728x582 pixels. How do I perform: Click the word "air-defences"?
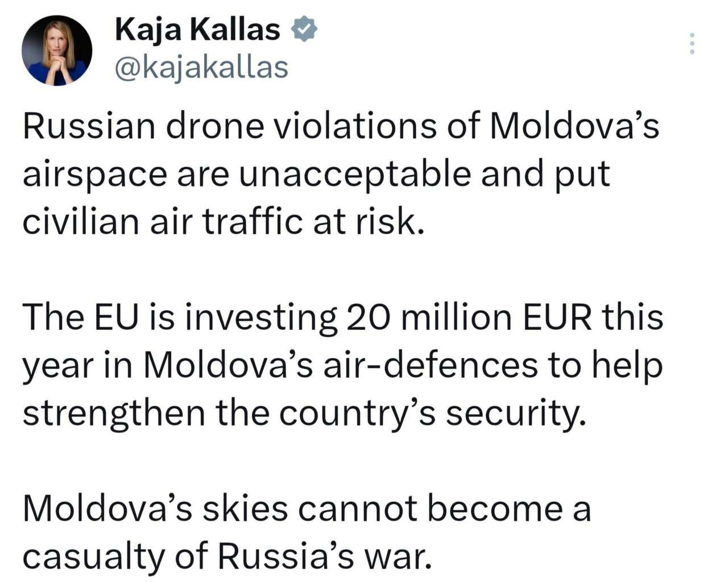(x=431, y=365)
